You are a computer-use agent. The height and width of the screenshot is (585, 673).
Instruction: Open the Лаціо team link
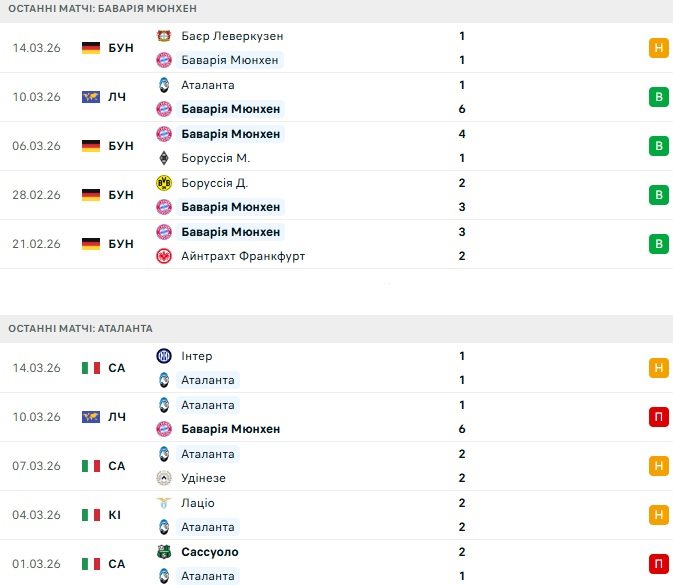click(x=198, y=503)
